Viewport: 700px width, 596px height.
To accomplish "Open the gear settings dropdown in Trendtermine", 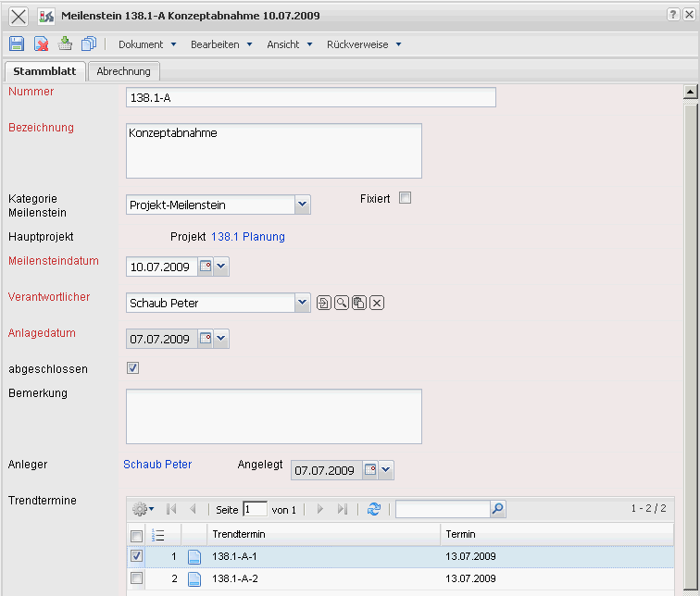I will (x=143, y=509).
